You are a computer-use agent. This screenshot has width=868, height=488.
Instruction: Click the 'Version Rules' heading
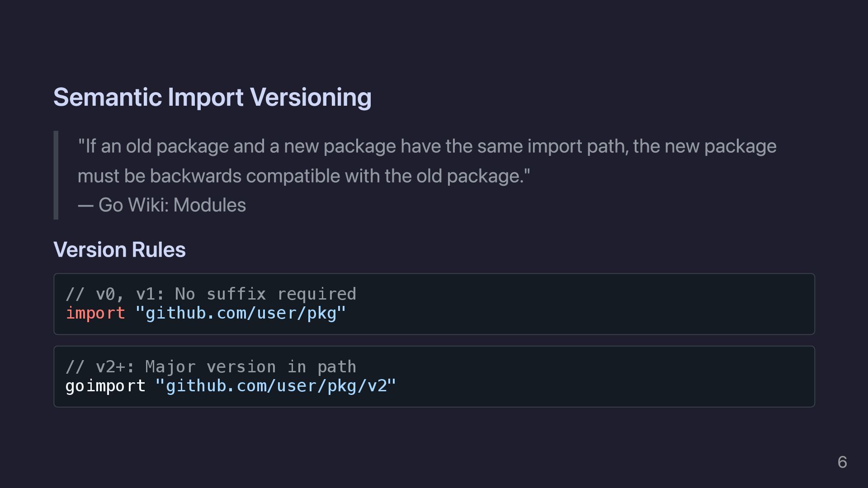click(119, 249)
